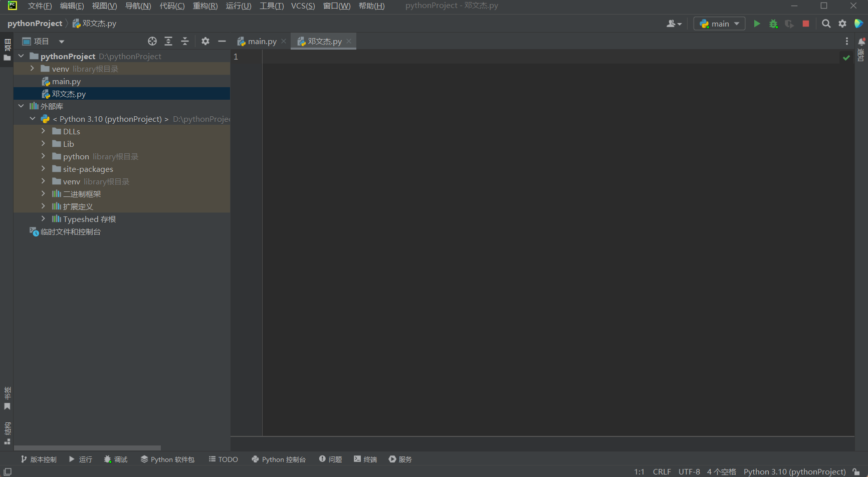
Task: Toggle tool window bars icon bottom-left corner
Action: coord(8,471)
